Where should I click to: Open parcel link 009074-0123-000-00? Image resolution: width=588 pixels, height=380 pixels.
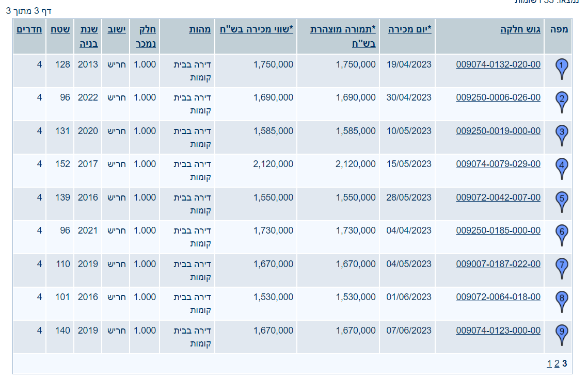498,331
